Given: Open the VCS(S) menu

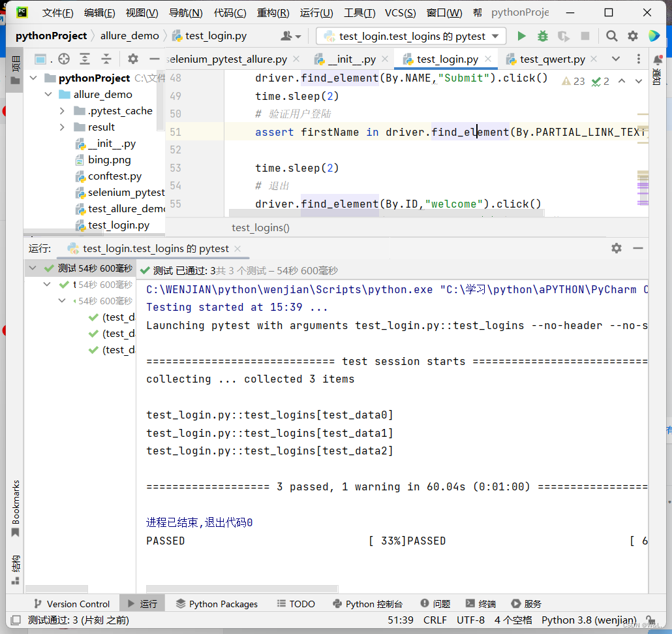Looking at the screenshot, I should (401, 13).
